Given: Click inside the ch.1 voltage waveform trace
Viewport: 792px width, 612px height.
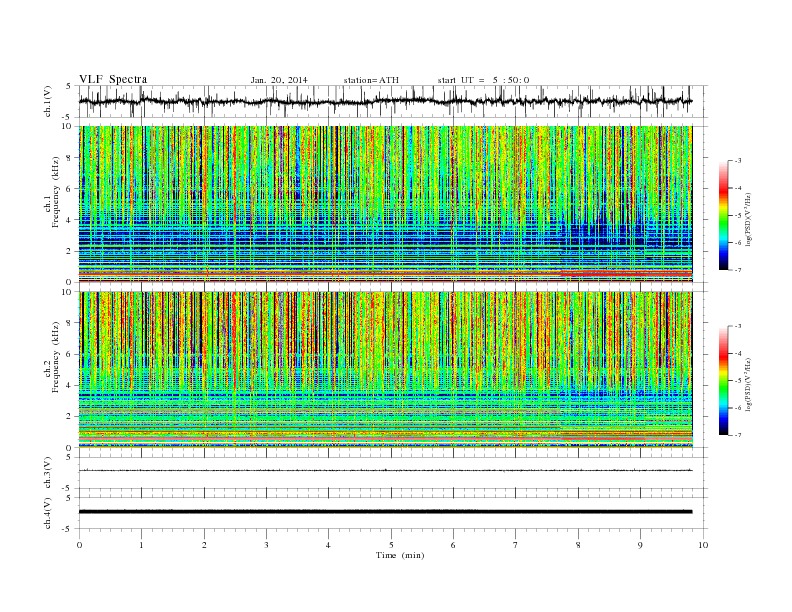Looking at the screenshot, I should [385, 101].
